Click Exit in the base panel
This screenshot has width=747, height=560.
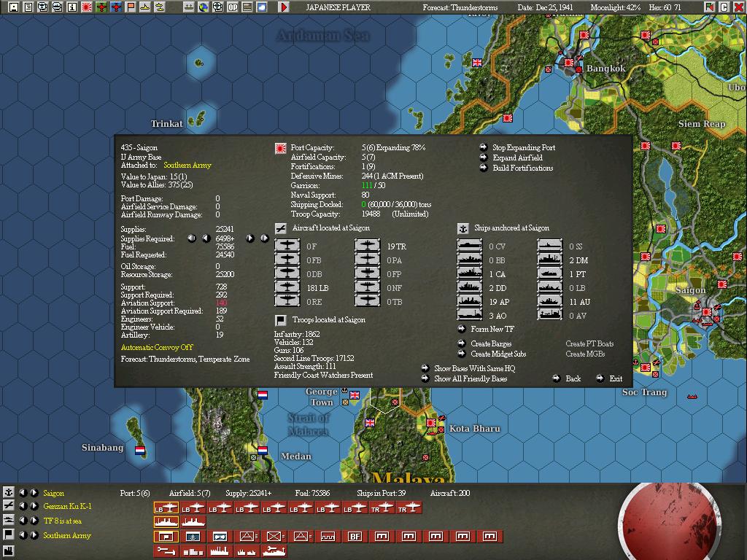pyautogui.click(x=616, y=379)
